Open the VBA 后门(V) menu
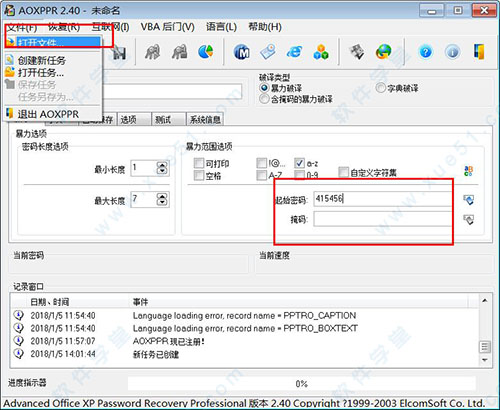This screenshot has height=410, width=500. click(x=167, y=27)
